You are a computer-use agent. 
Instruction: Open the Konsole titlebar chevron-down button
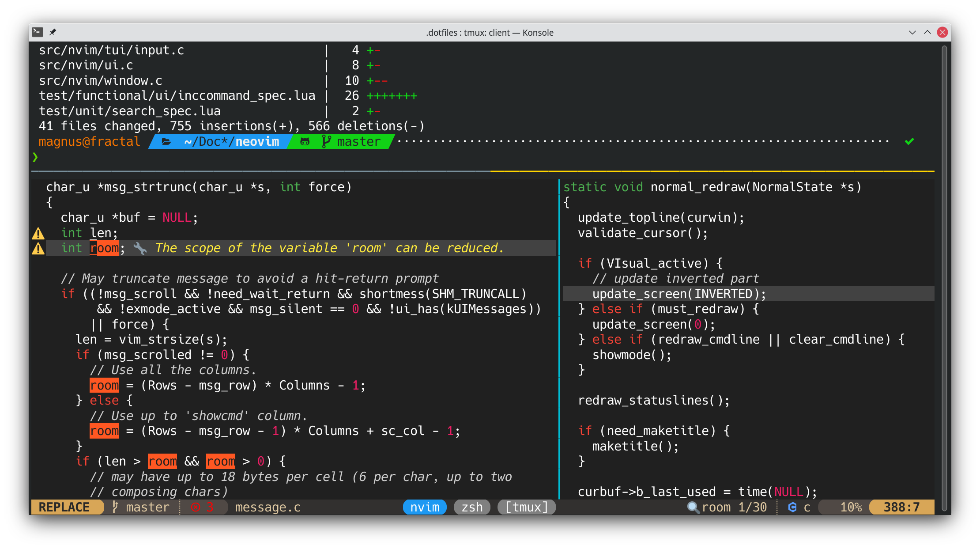coord(912,32)
